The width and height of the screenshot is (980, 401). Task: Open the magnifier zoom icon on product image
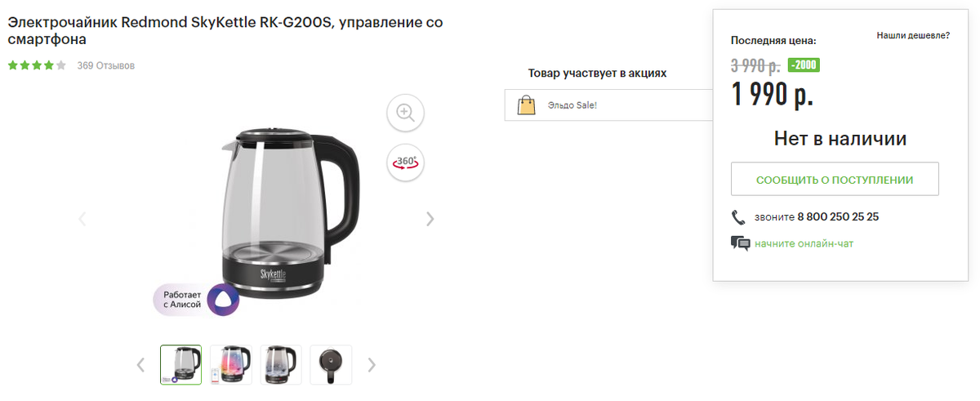click(405, 112)
